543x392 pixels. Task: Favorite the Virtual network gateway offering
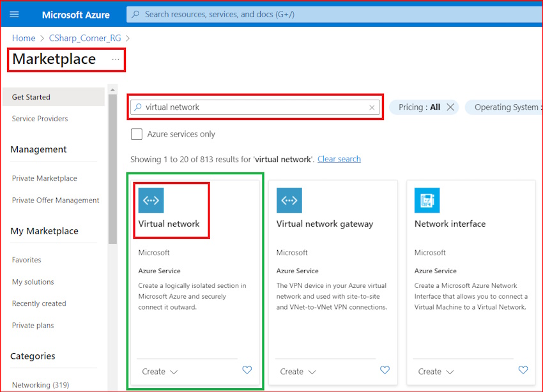pos(385,370)
